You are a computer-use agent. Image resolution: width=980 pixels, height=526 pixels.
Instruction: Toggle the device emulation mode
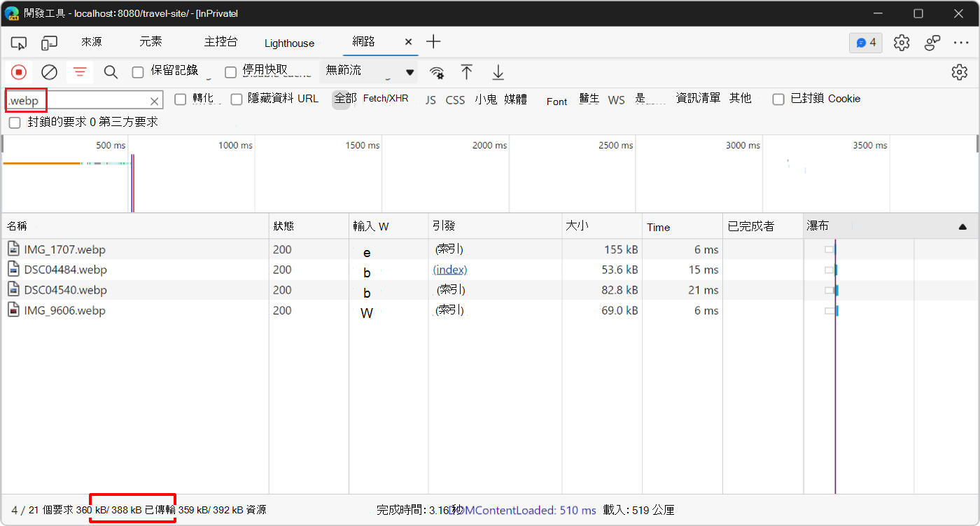tap(49, 42)
